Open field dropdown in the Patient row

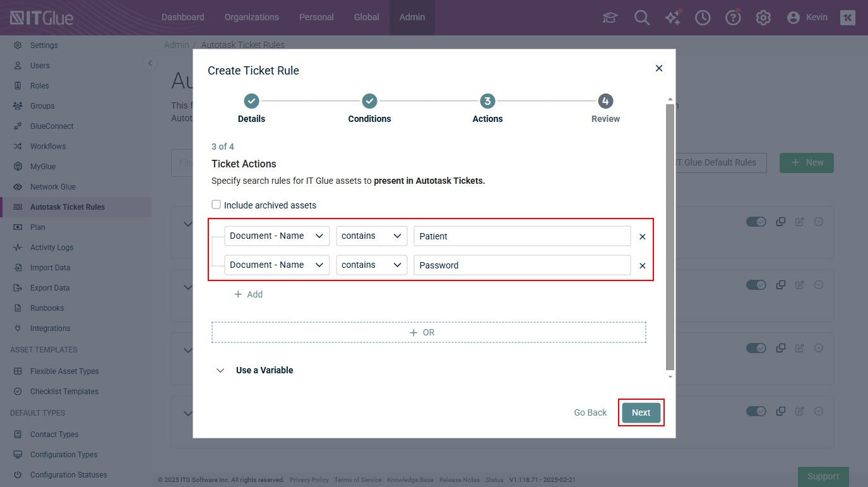tap(277, 236)
